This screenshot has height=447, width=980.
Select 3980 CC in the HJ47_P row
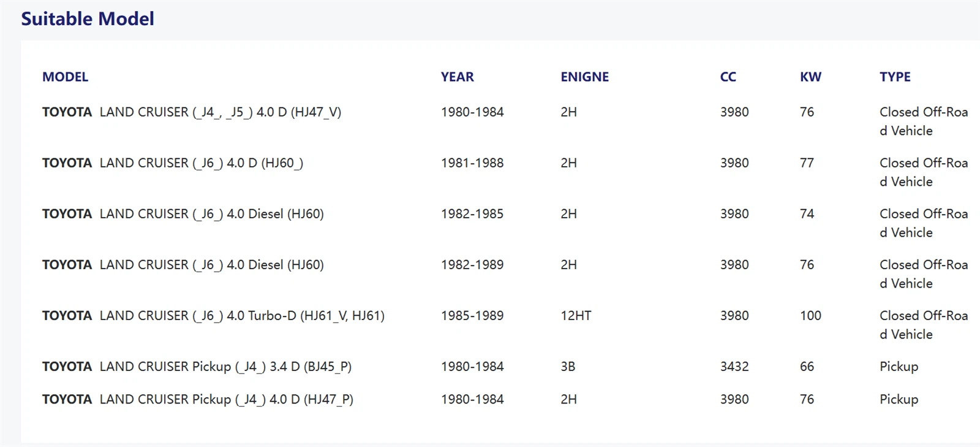click(734, 399)
